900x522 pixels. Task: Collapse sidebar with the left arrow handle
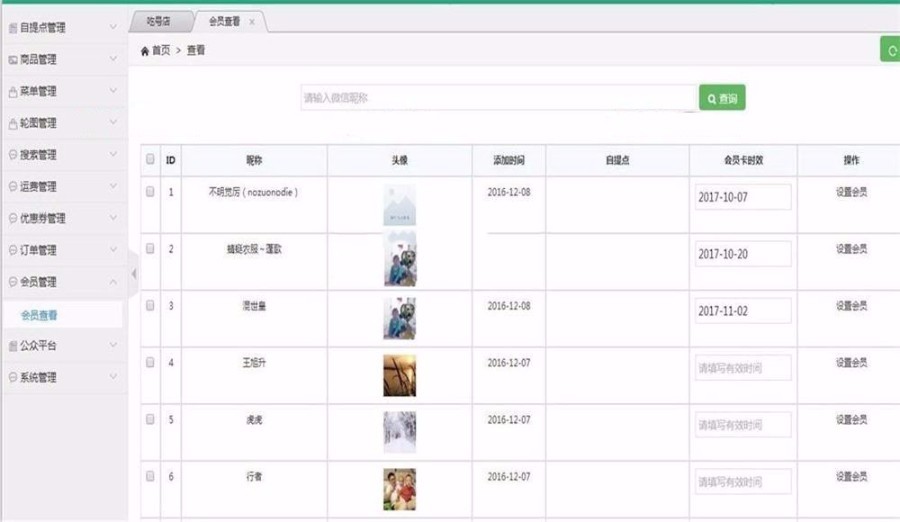coord(134,274)
